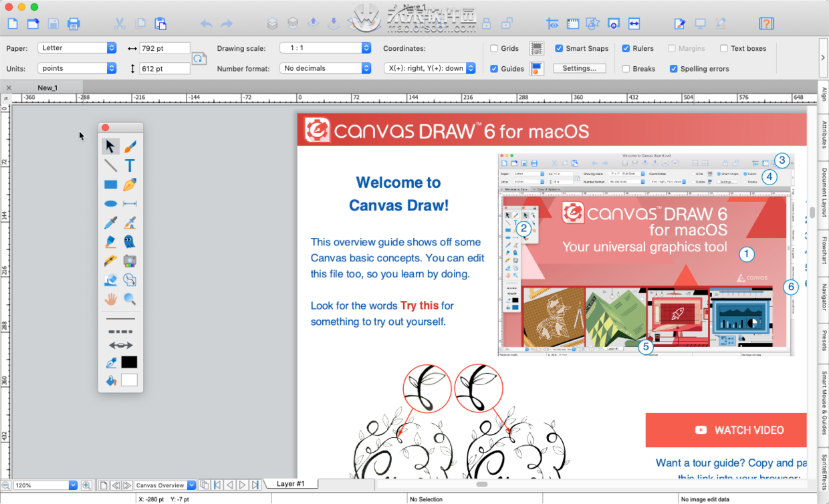Click the black pen ink color swatch
Screen dimensions: 829x504
pos(129,362)
